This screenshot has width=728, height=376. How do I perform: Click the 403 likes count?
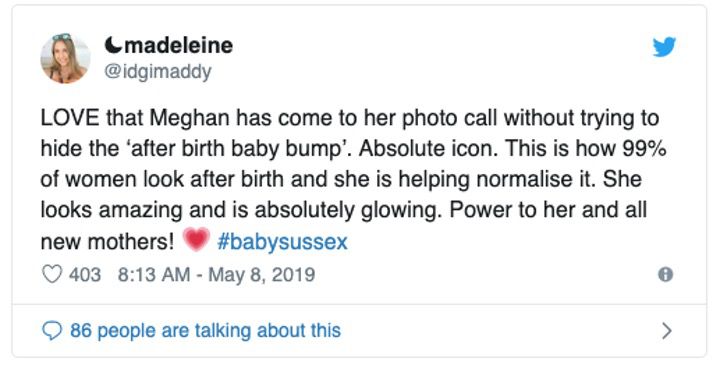pyautogui.click(x=85, y=274)
